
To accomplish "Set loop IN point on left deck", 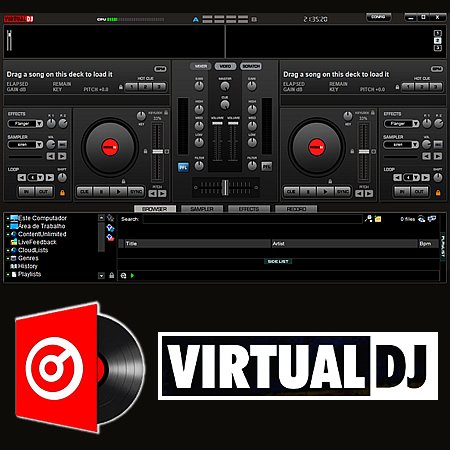I will (x=27, y=192).
